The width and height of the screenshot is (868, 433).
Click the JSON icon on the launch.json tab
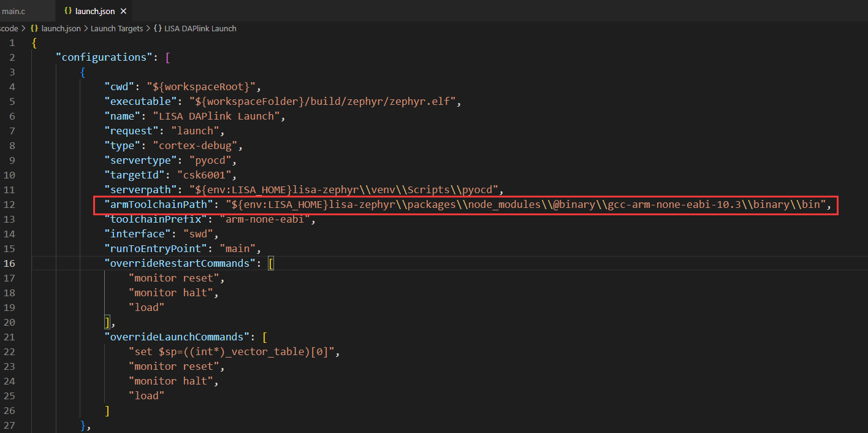(x=67, y=10)
